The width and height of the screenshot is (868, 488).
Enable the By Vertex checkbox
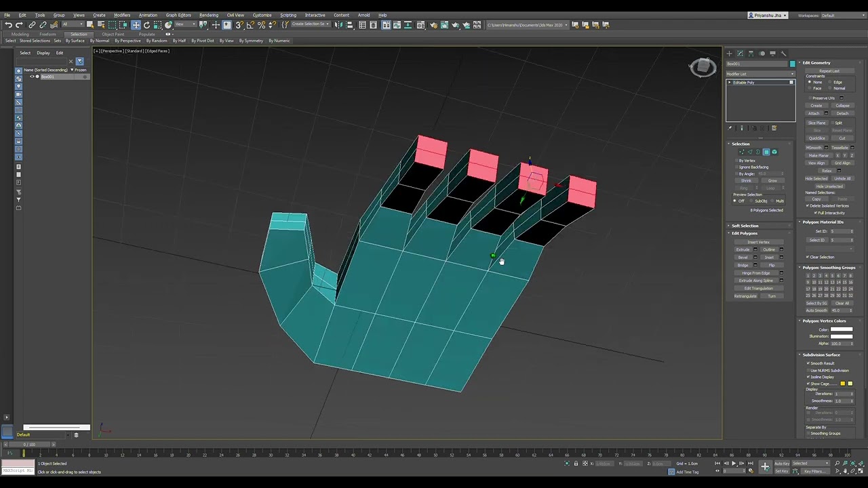coord(736,161)
